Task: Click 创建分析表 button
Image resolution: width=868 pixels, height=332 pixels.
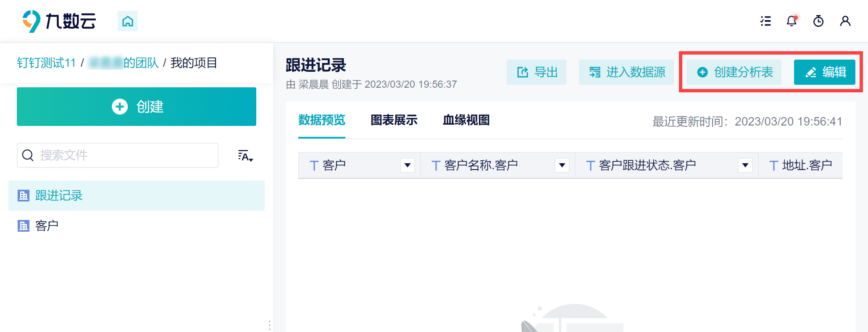Action: (x=734, y=72)
